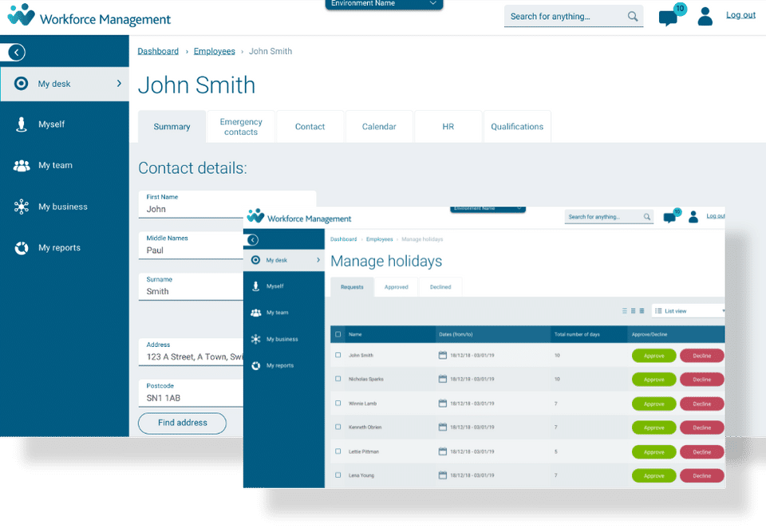Click My reports icon in Manage holidays window
Image resolution: width=766 pixels, height=532 pixels.
(x=255, y=365)
